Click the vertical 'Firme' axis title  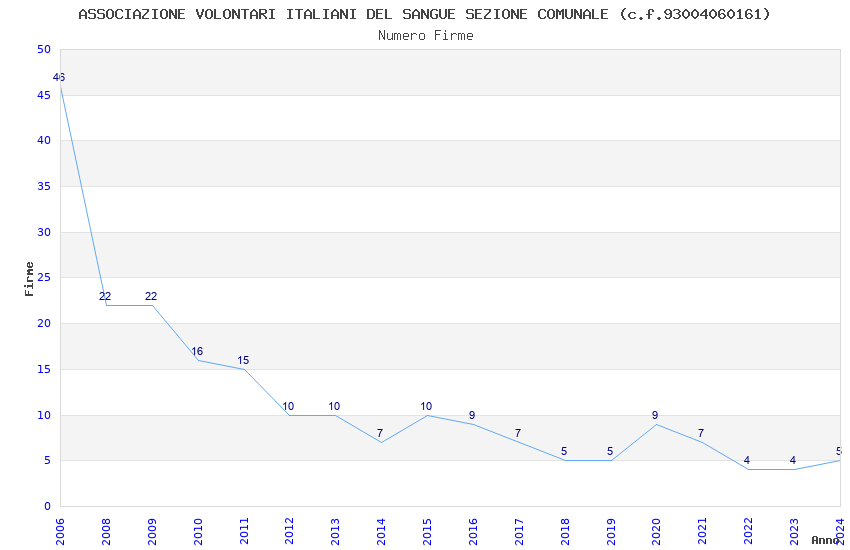29,279
